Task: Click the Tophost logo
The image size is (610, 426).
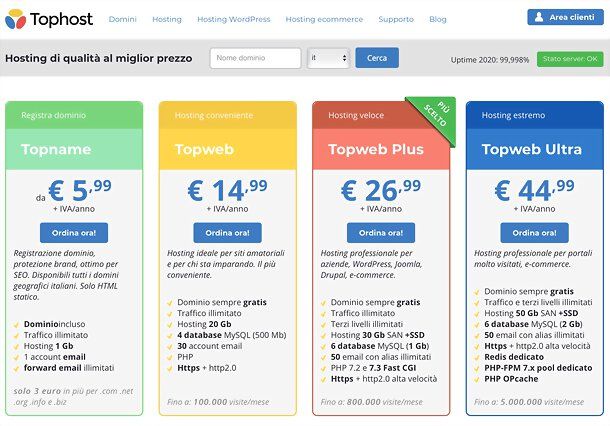Action: click(x=49, y=19)
